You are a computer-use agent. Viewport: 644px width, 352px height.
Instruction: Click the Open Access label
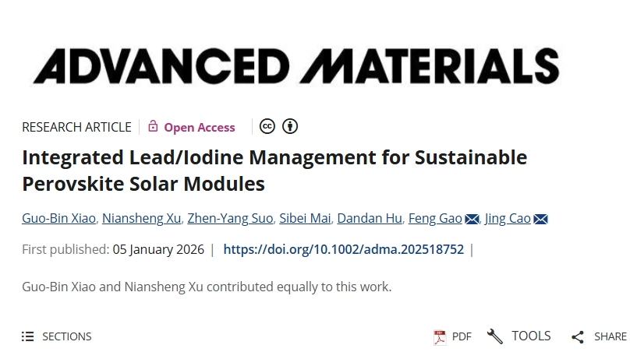click(x=199, y=127)
